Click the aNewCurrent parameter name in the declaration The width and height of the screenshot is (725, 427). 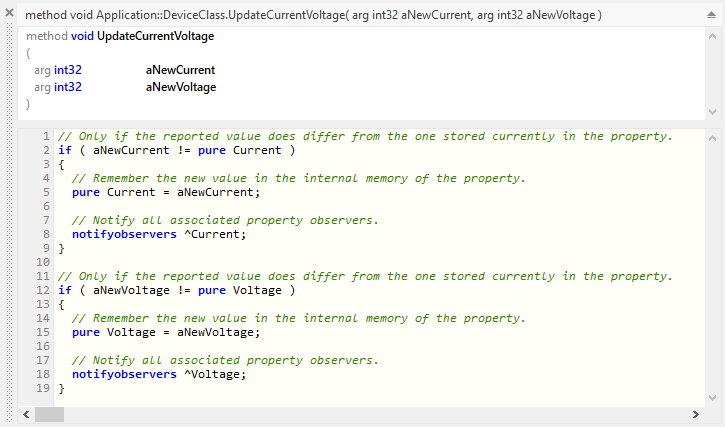tap(180, 70)
